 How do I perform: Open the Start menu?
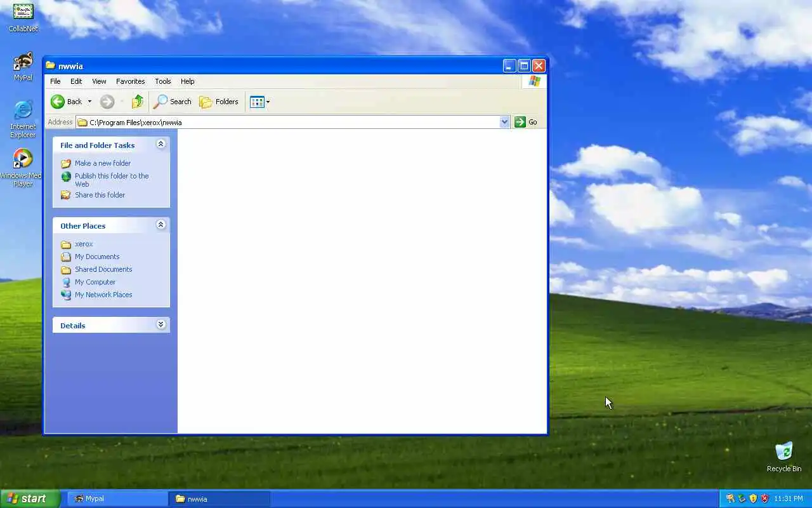tap(30, 498)
